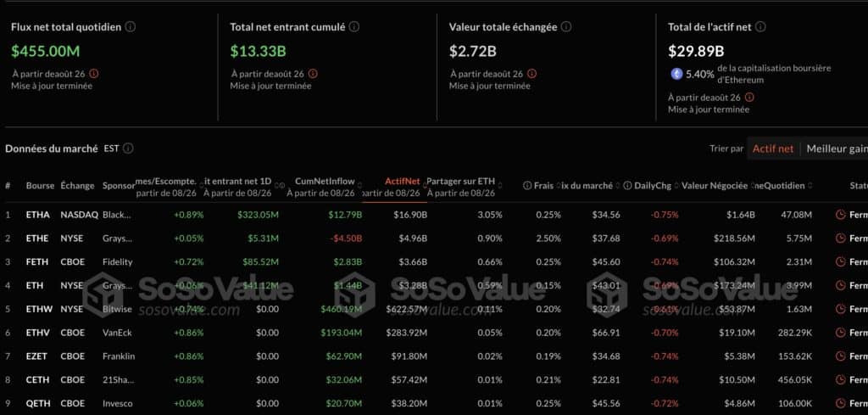Image resolution: width=868 pixels, height=415 pixels.
Task: Click the Échange column header
Action: (77, 186)
